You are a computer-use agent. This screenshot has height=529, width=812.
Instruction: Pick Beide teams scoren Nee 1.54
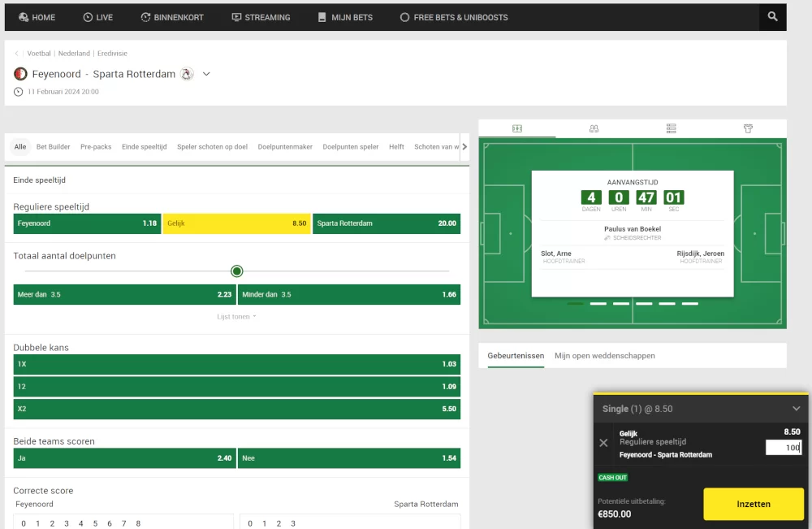tap(349, 458)
